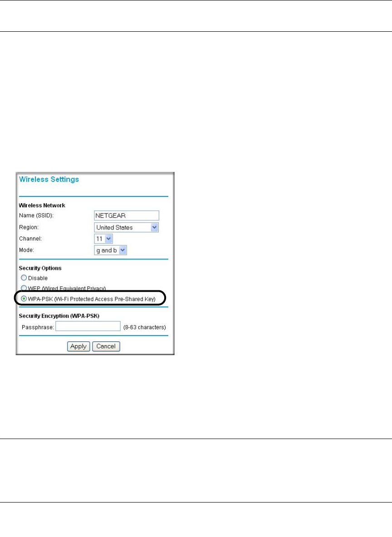Click the Passphrase input field
Image resolution: width=392 pixels, height=537 pixels.
[x=88, y=327]
